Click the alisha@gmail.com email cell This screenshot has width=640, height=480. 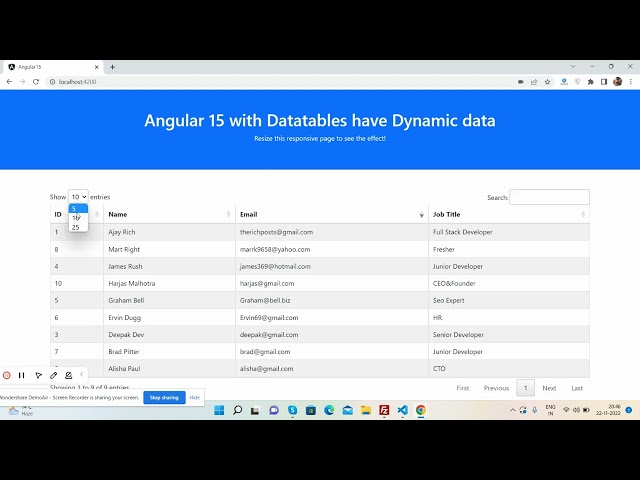point(332,369)
